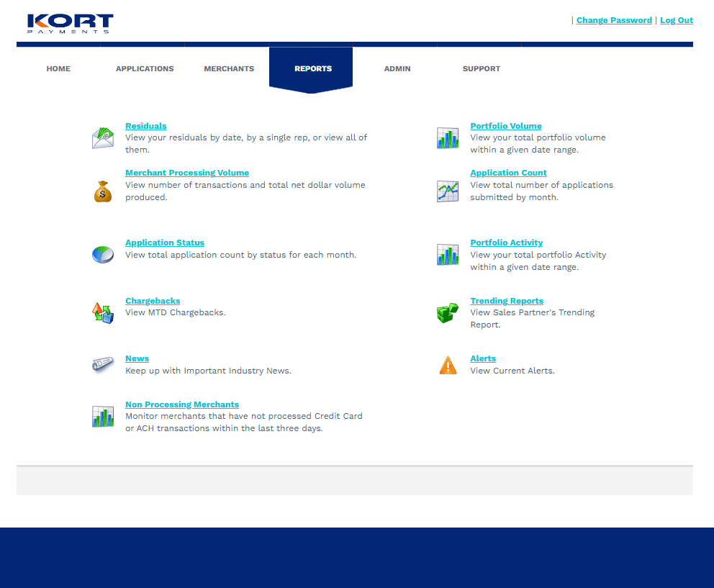Click the Application Count graph icon

click(447, 191)
